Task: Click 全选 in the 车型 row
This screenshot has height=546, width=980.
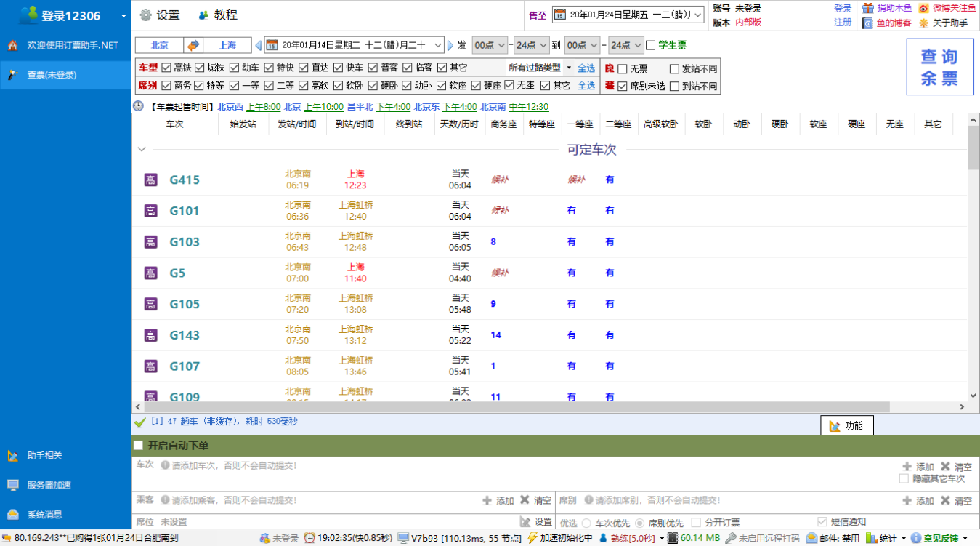Action: (x=586, y=68)
